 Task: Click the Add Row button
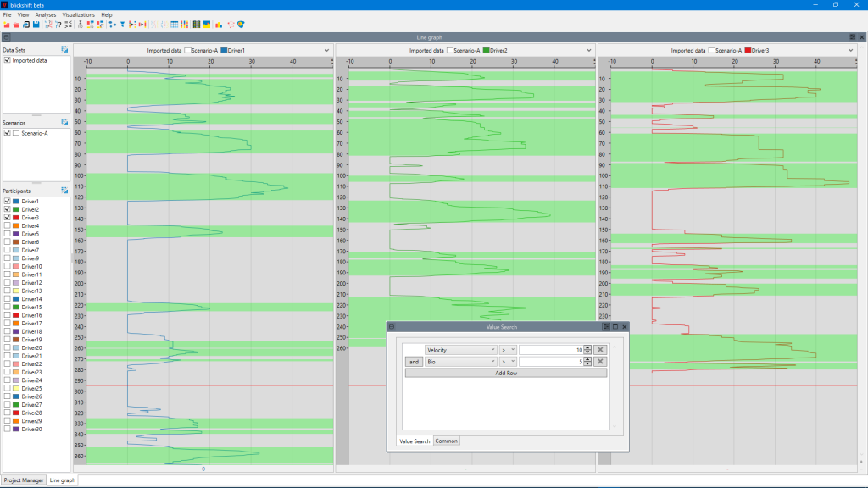point(506,373)
